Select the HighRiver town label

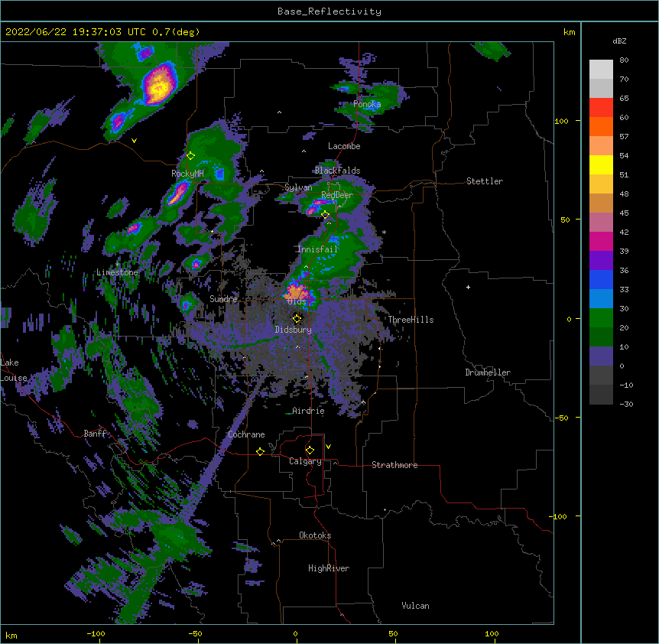tap(329, 568)
